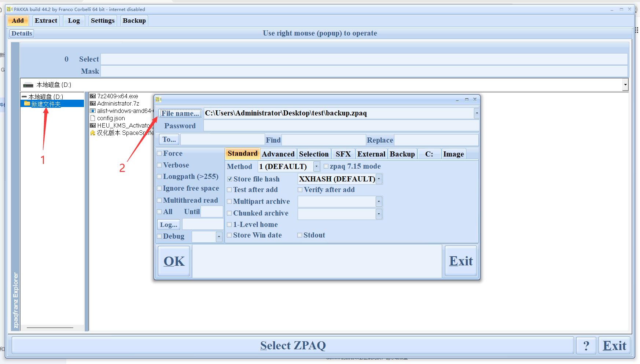Open the SFX tab
Image resolution: width=640 pixels, height=364 pixels.
pos(343,154)
